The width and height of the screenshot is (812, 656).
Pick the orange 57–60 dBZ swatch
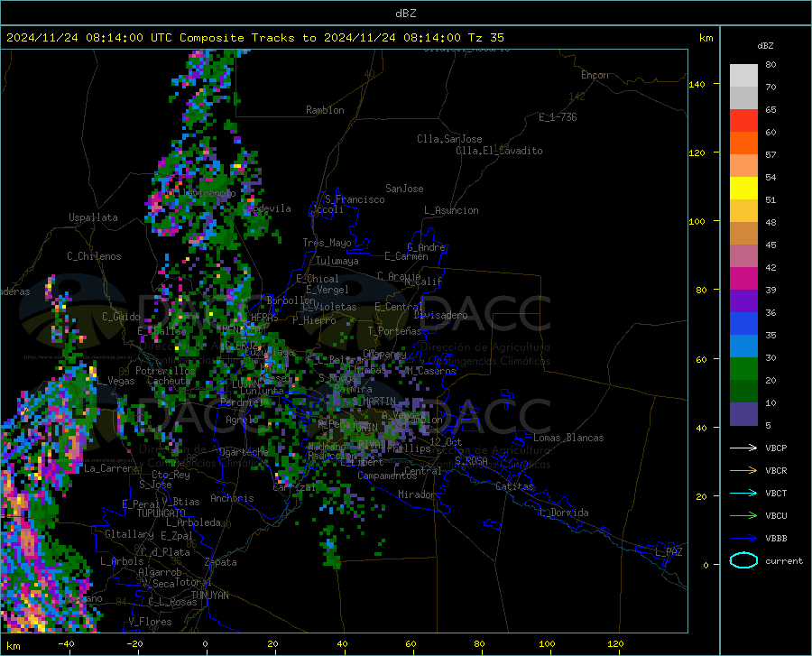pos(743,143)
